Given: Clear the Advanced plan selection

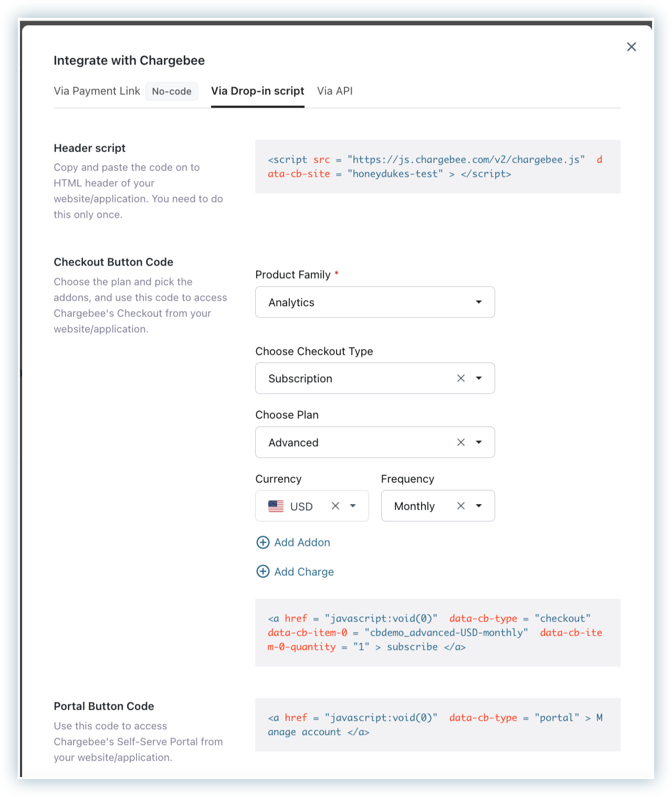Looking at the screenshot, I should pos(461,442).
